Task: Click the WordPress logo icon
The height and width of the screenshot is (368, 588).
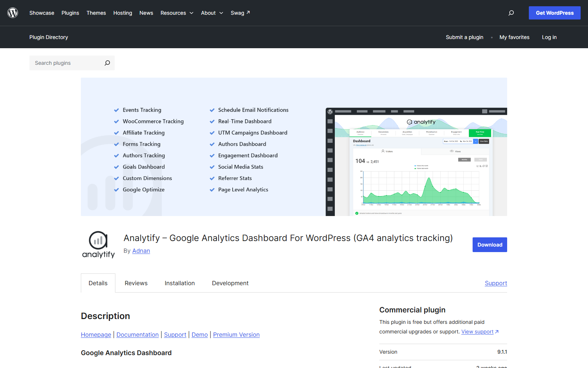Action: 13,13
